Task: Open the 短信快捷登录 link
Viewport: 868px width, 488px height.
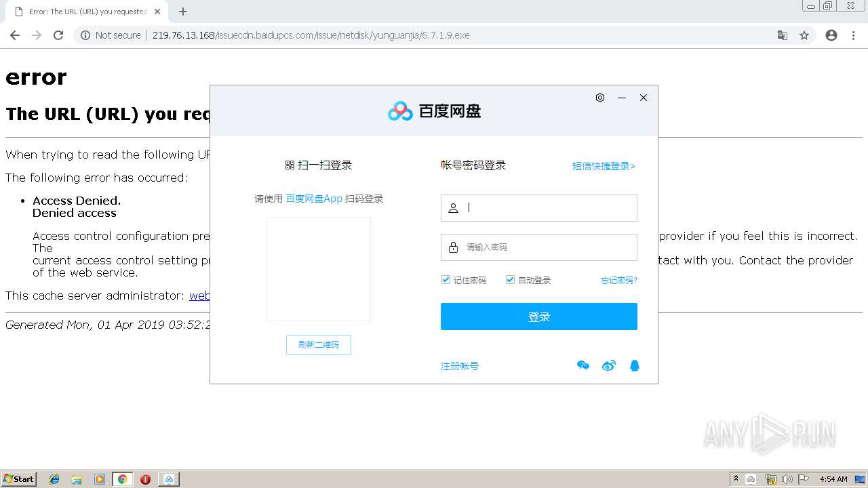Action: coord(604,166)
